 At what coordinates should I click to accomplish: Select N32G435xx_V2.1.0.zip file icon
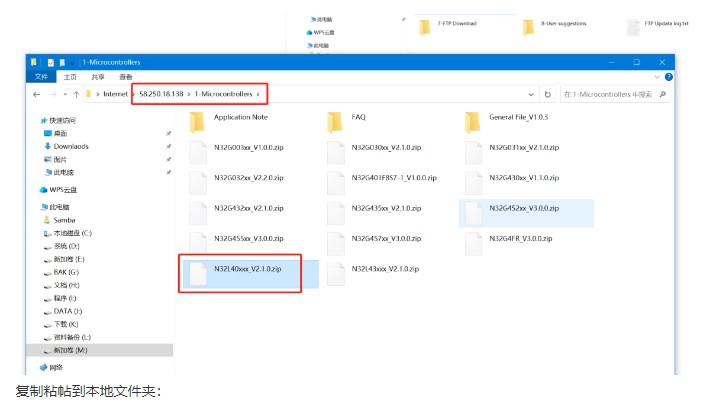tap(336, 213)
